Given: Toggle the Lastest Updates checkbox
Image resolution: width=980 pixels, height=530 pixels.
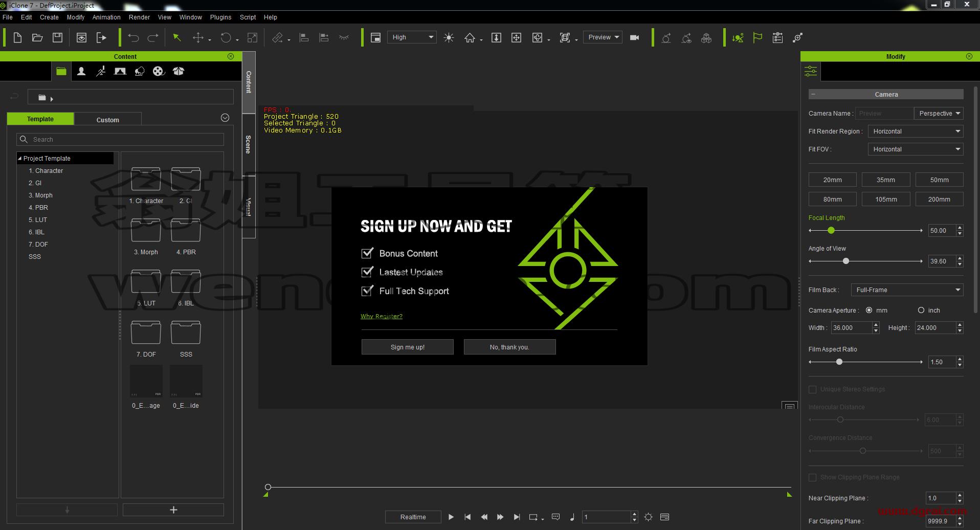Looking at the screenshot, I should 367,272.
